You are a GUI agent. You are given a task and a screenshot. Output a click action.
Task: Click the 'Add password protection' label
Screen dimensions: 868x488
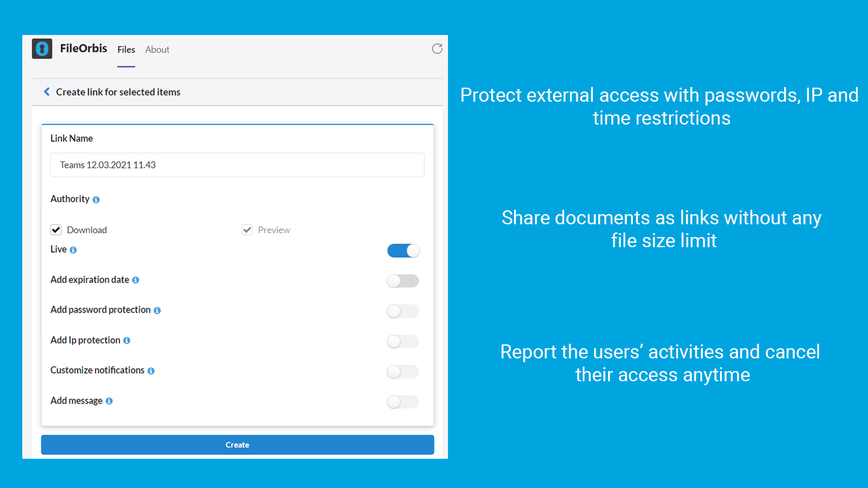(100, 310)
